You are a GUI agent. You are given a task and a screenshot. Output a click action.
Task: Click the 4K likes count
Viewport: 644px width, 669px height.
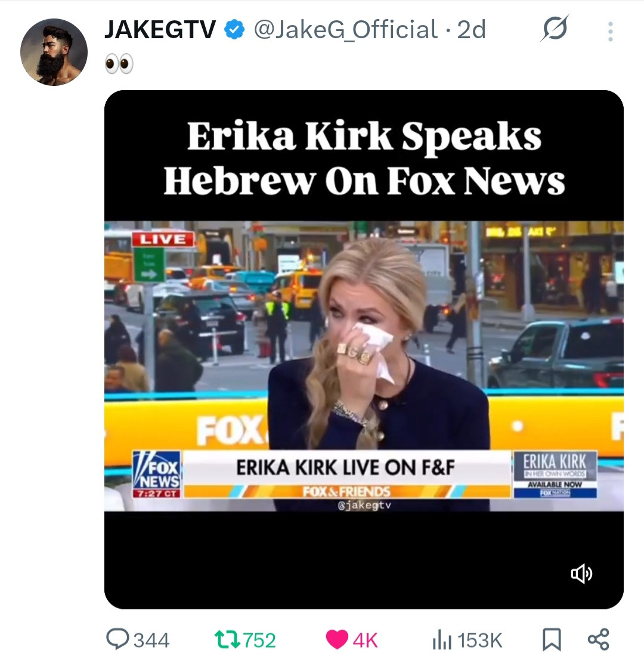tap(366, 640)
